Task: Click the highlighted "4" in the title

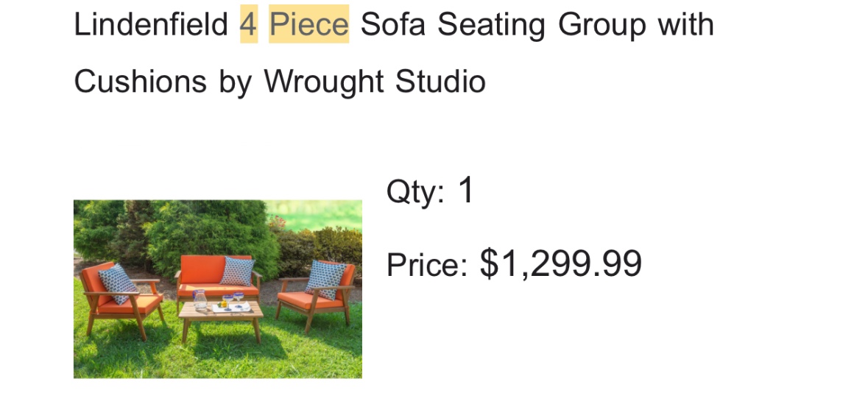Action: click(x=249, y=24)
